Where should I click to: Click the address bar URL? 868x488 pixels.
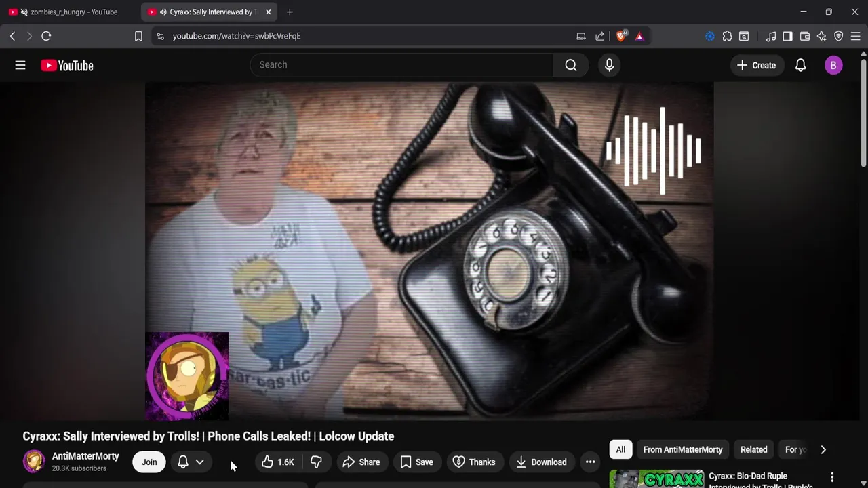tap(237, 36)
